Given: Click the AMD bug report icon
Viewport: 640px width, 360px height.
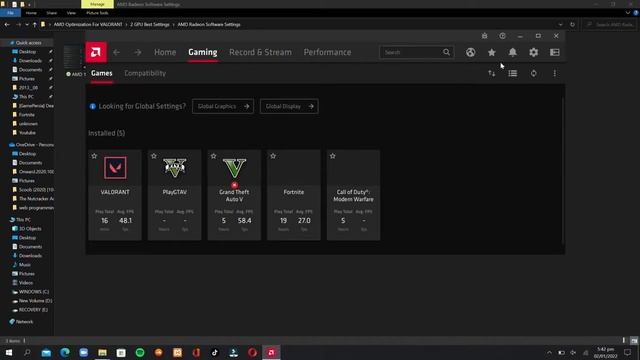Looking at the screenshot, I should pos(484,36).
